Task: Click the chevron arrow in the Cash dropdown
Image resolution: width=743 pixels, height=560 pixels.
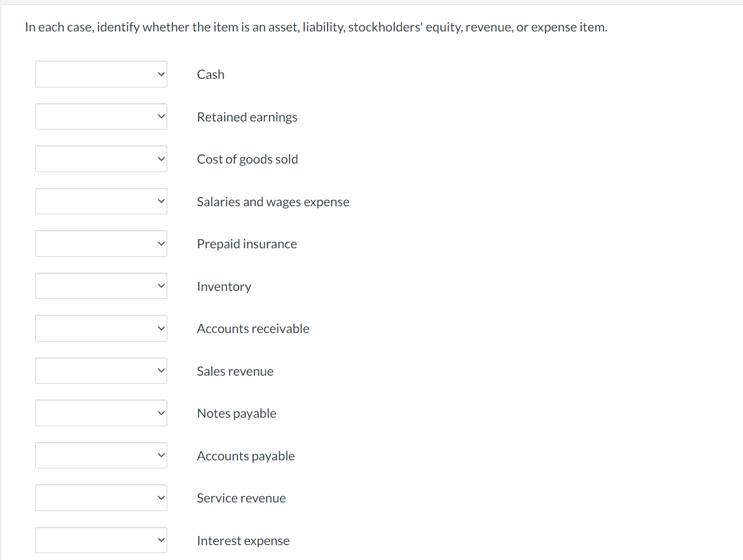Action: [160, 74]
